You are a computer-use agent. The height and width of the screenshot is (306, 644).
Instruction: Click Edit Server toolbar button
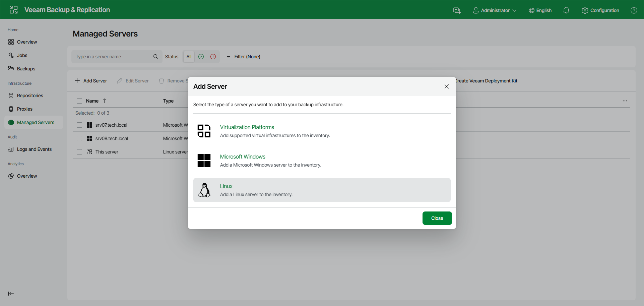(133, 81)
